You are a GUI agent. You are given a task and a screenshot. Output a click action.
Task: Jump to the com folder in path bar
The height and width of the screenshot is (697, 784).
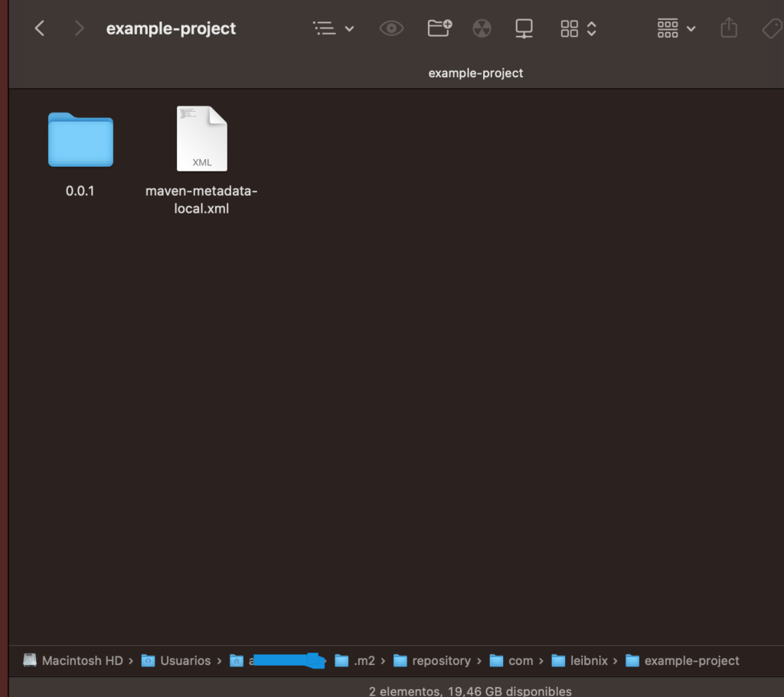[520, 660]
